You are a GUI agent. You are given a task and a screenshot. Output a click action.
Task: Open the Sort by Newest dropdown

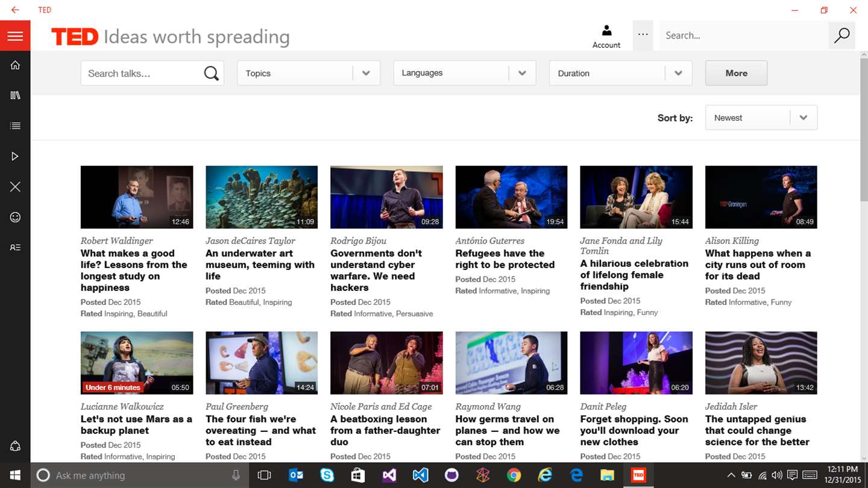(x=761, y=118)
